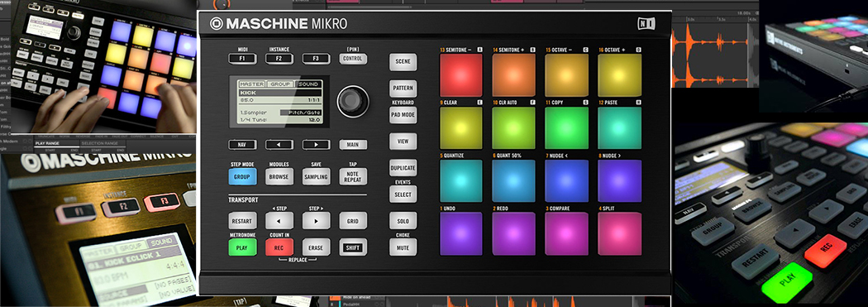Toggle the CONTROL button under PIN label
Screen dimensions: 868x307
(353, 58)
